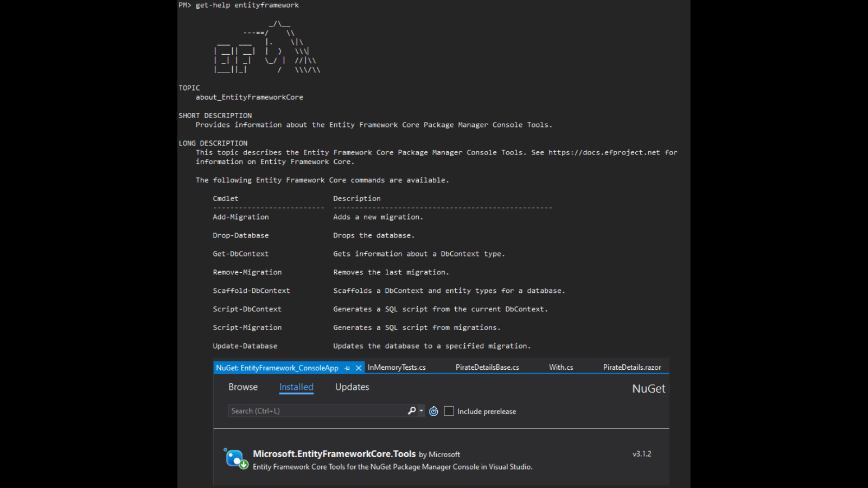Click the NuGet title label at right
The height and width of the screenshot is (488, 868).
pos(649,389)
